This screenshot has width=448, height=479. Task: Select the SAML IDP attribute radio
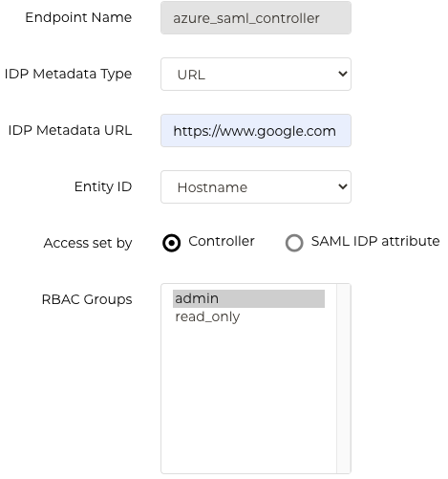point(294,243)
